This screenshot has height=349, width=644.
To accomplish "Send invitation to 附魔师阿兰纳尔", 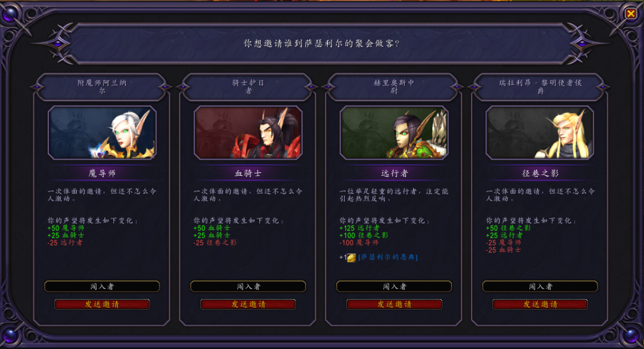I will tap(102, 304).
